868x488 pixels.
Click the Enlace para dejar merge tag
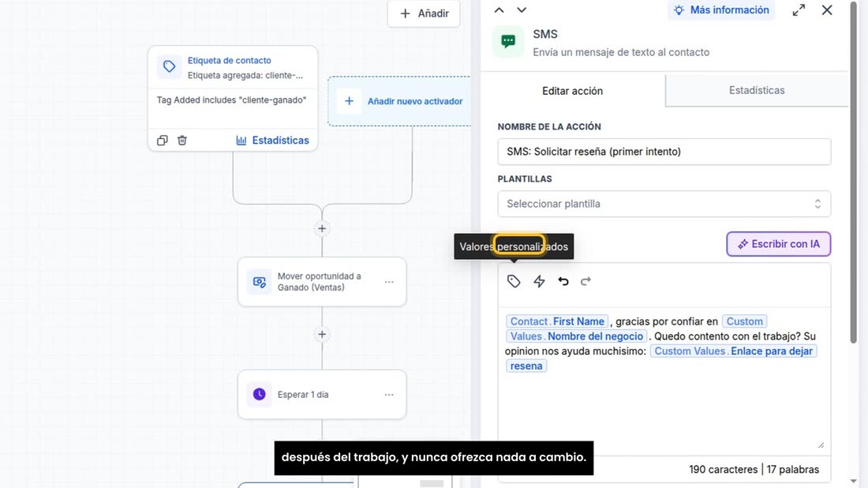(x=734, y=351)
